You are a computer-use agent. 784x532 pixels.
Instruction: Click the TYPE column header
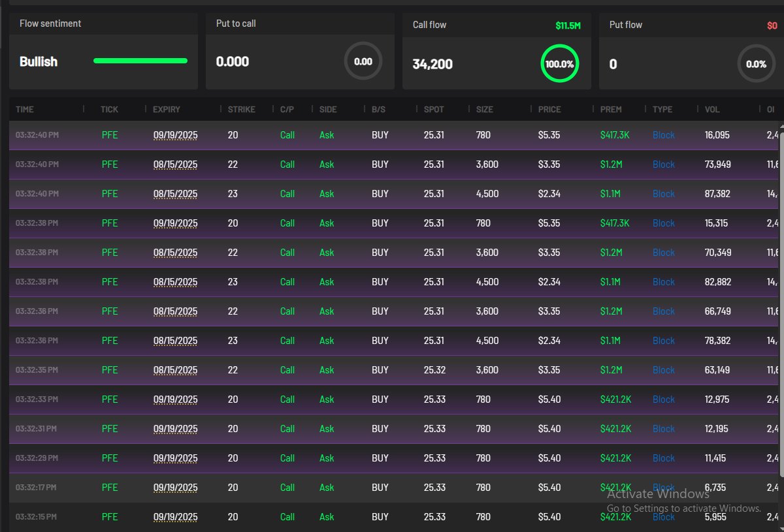(x=662, y=109)
